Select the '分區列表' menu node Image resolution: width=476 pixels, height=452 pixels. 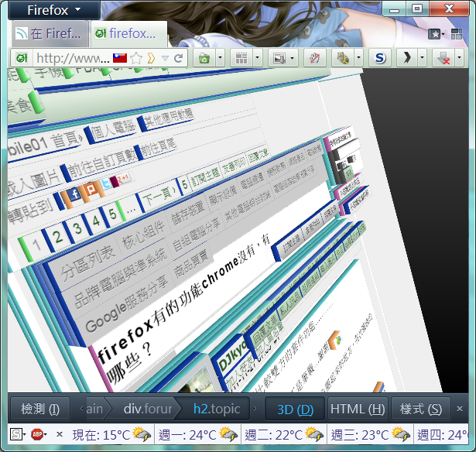pyautogui.click(x=87, y=262)
